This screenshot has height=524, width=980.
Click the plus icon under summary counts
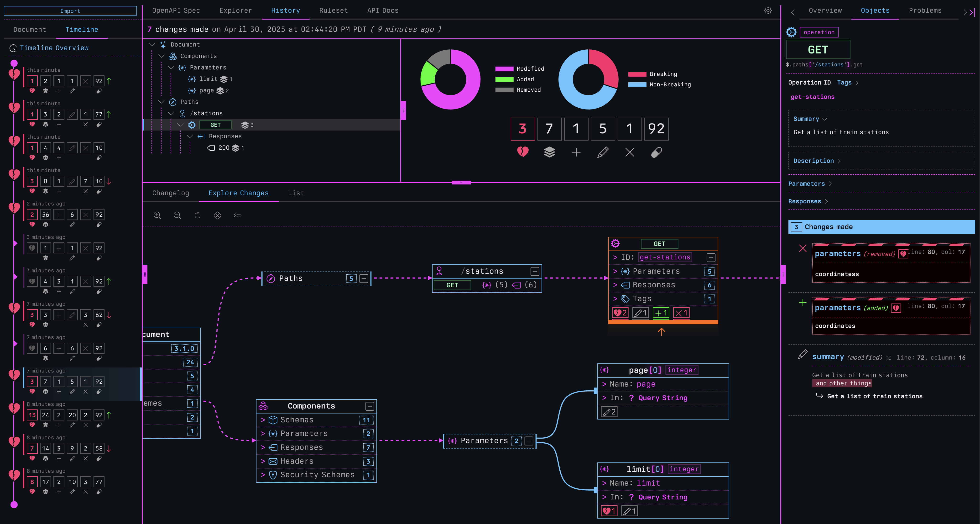click(x=576, y=152)
